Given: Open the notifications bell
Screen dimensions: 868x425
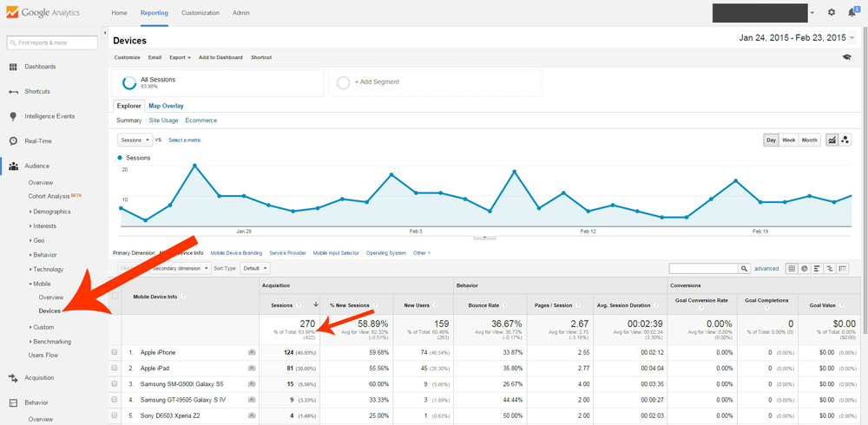Looking at the screenshot, I should tap(852, 13).
